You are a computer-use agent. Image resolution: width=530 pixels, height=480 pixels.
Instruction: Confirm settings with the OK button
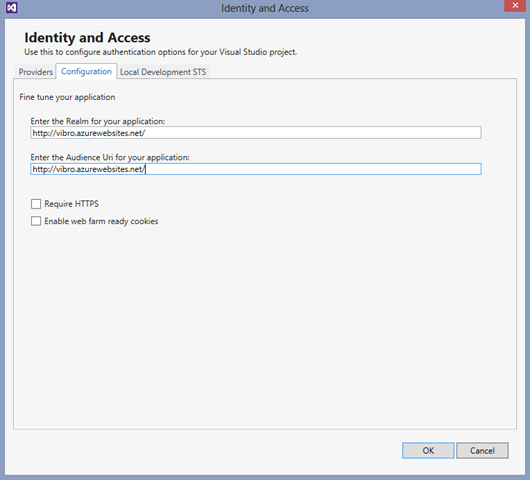tap(428, 451)
